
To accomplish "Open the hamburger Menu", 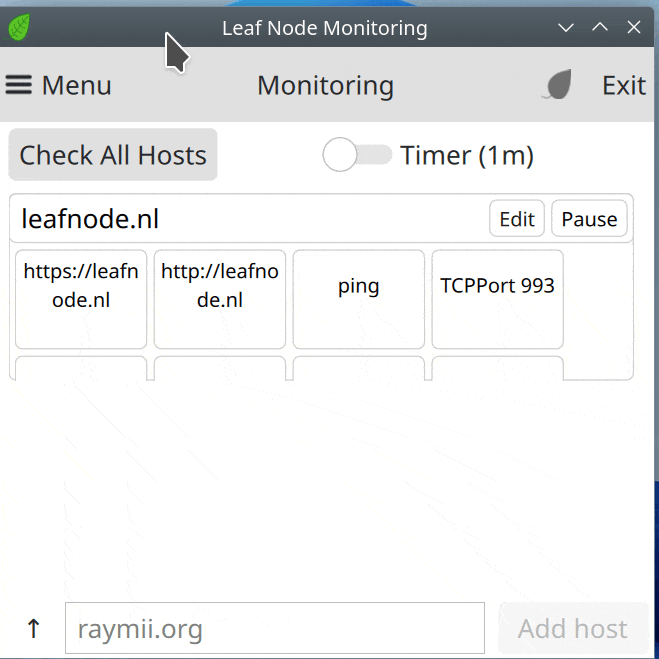I will 58,86.
